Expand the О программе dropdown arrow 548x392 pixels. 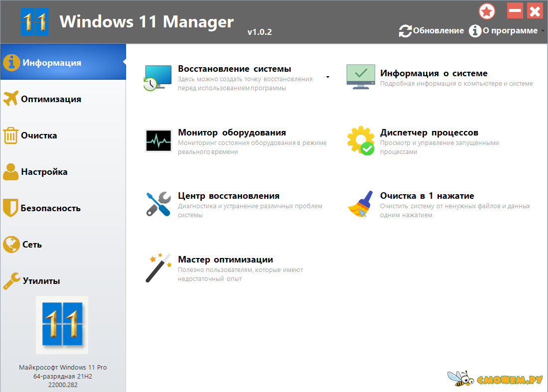543,31
